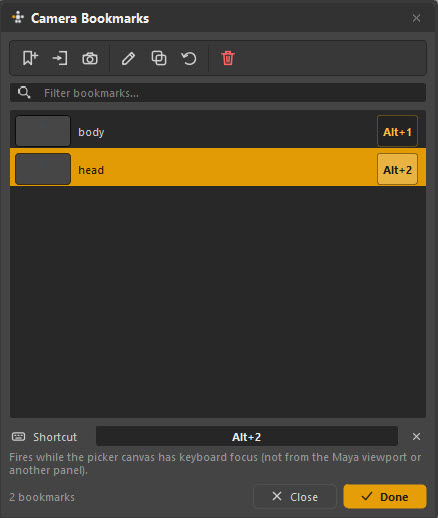Image resolution: width=438 pixels, height=518 pixels.
Task: Click the search magnifier icon
Action: pos(24,92)
